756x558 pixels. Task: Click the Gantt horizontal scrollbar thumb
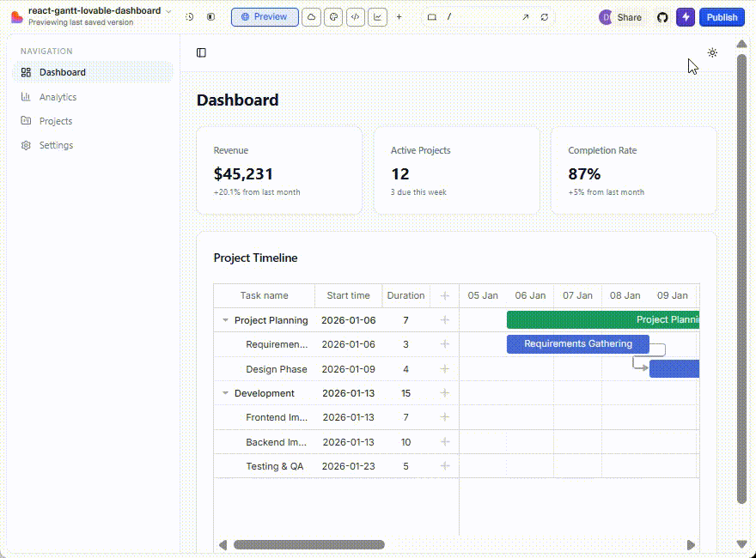309,544
